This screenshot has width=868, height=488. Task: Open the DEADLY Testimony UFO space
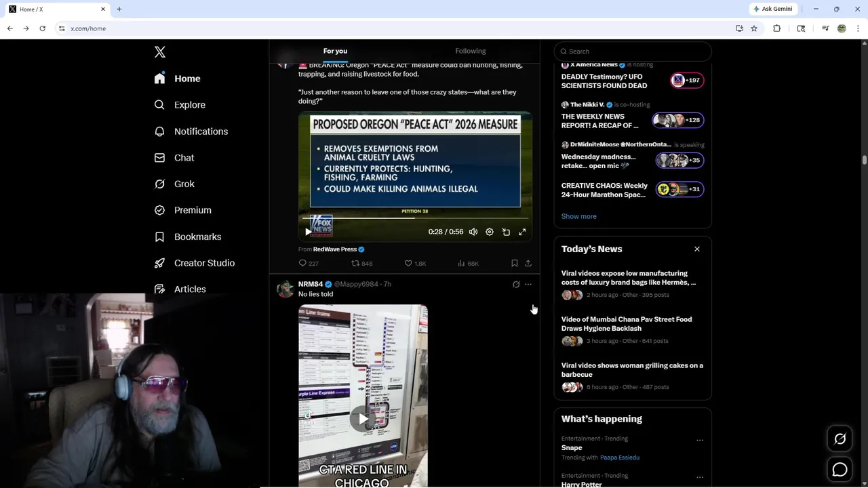coord(604,81)
